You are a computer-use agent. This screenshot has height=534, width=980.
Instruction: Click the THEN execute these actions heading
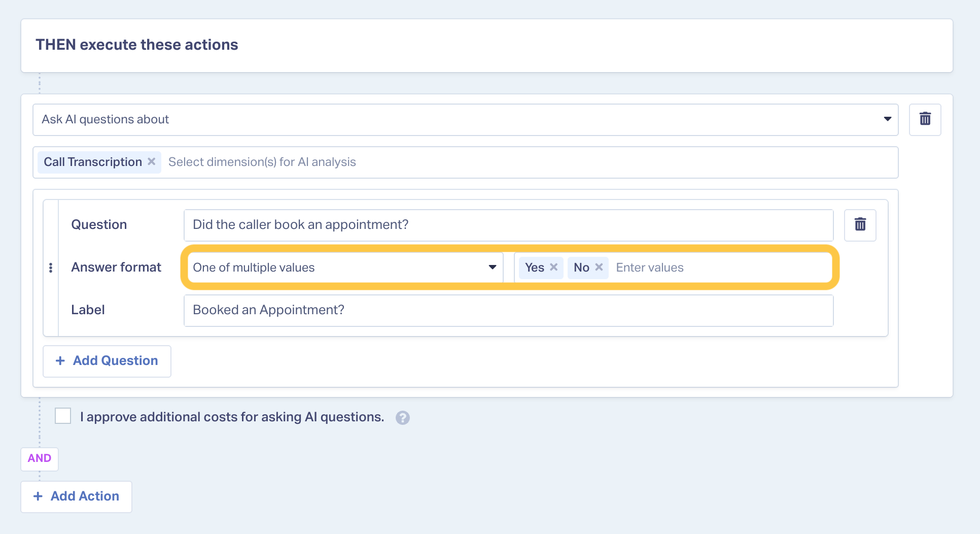click(x=137, y=45)
